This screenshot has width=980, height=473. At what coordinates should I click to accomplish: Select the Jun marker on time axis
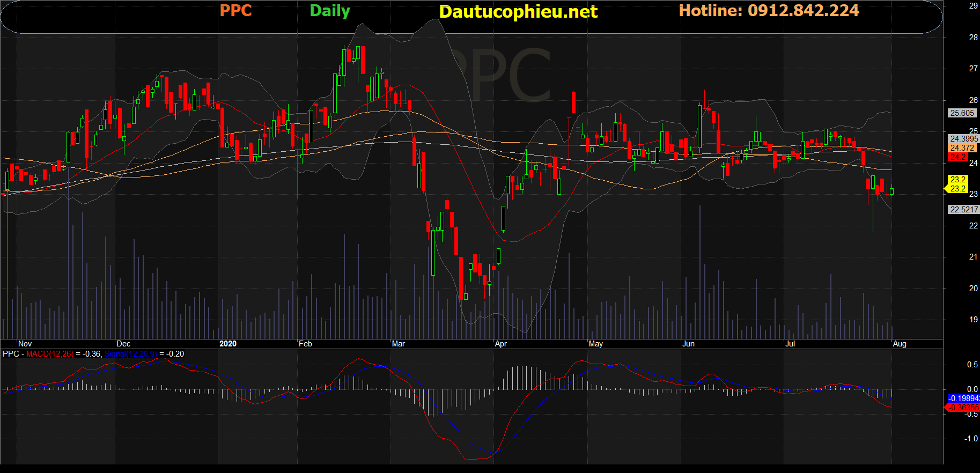(688, 344)
